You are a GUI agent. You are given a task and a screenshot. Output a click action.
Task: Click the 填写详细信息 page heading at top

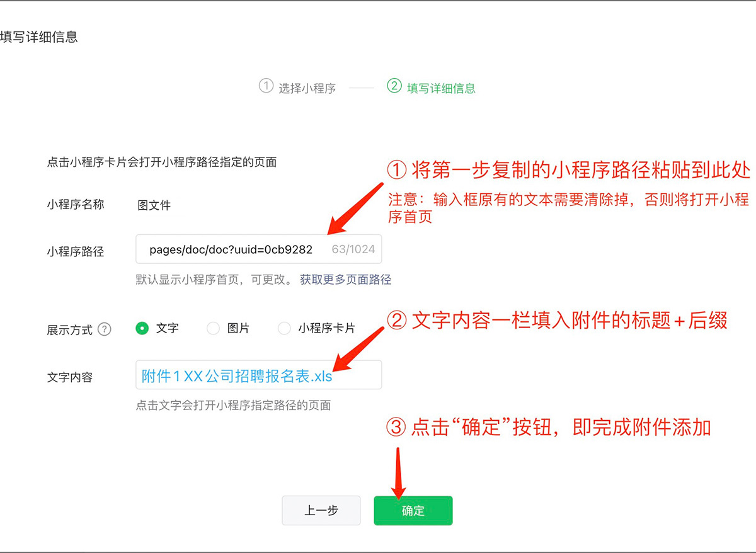pyautogui.click(x=39, y=37)
